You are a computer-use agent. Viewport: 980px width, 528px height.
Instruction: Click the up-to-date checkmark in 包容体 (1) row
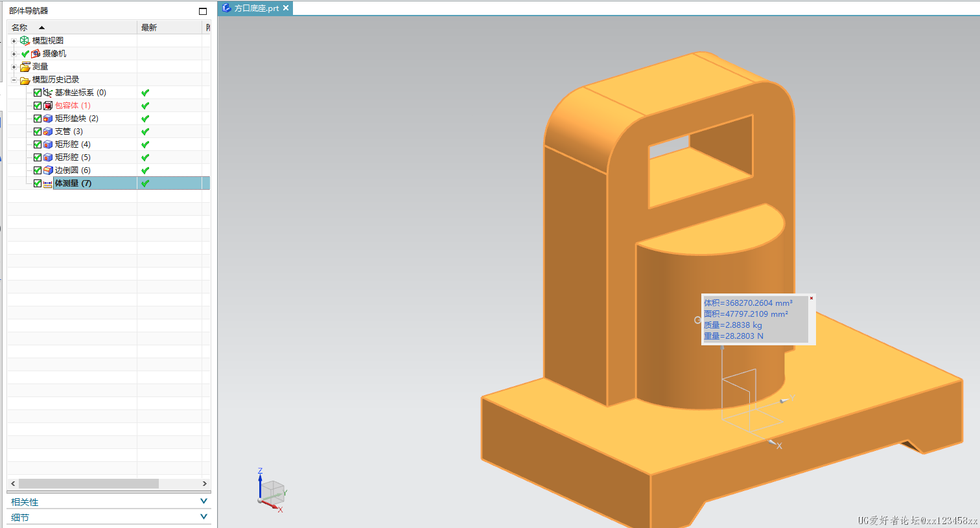coord(145,106)
